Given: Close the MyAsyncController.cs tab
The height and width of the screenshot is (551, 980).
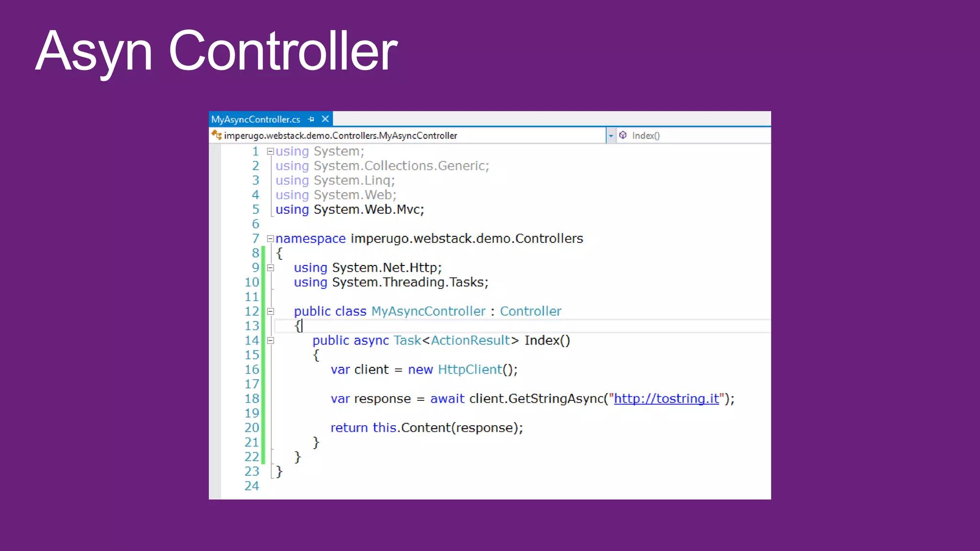Looking at the screenshot, I should [325, 119].
